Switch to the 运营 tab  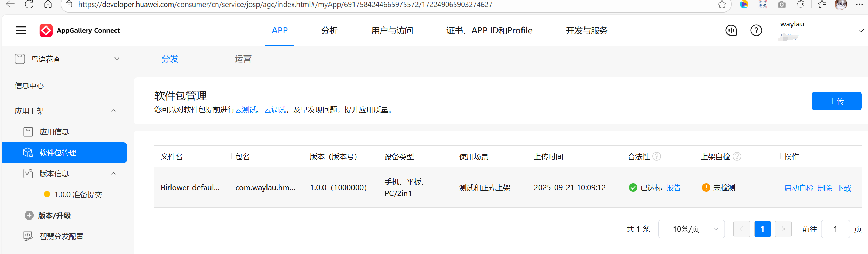243,59
